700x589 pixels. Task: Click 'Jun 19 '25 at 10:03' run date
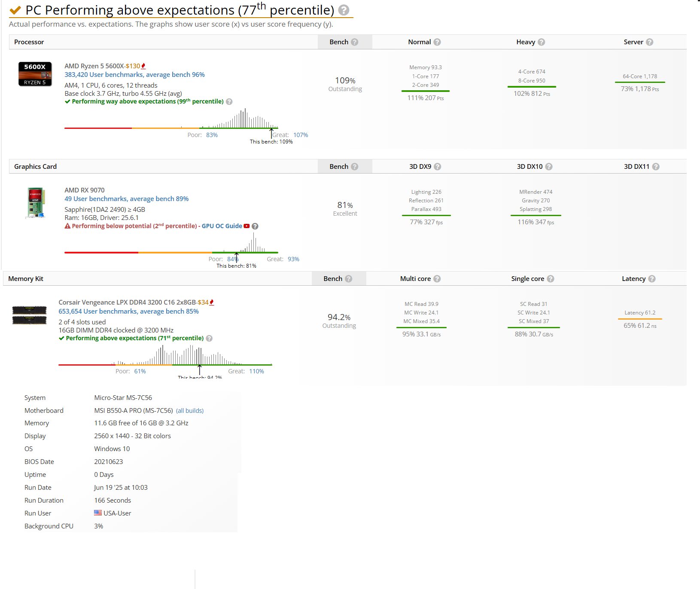point(121,488)
